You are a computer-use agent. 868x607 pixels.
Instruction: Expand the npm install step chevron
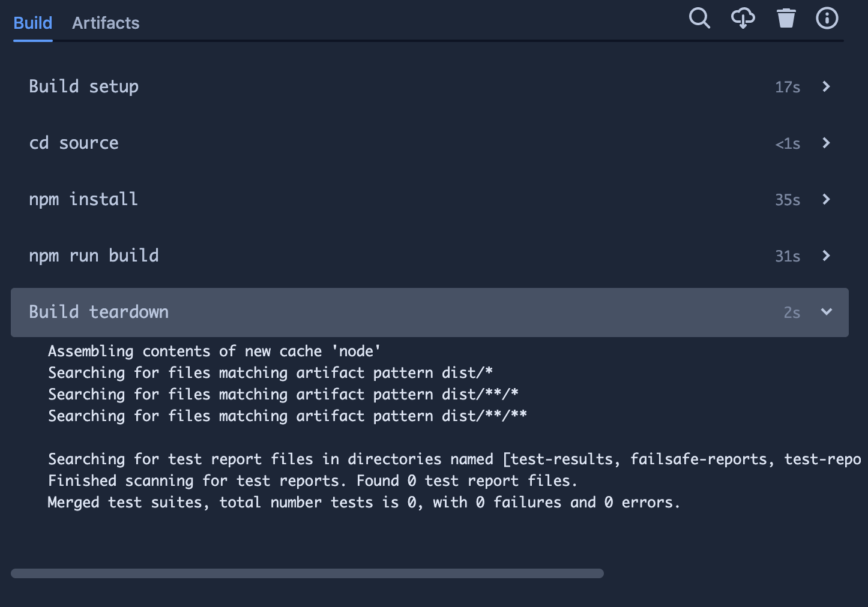826,199
